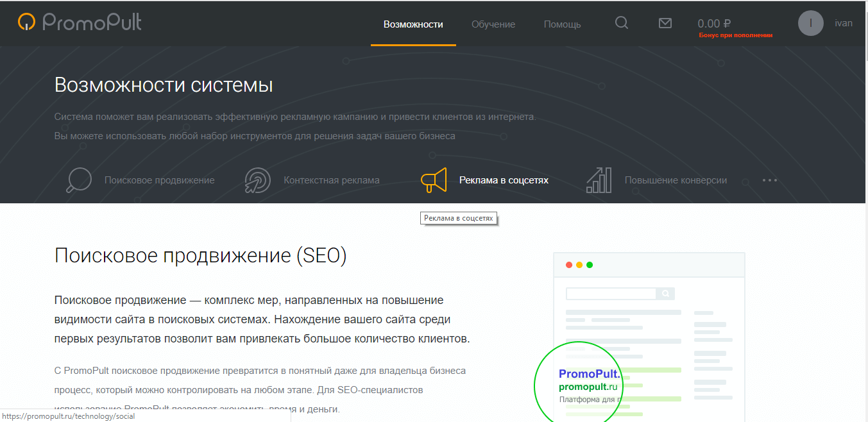Click the user avatar circle
This screenshot has width=868, height=422.
(x=810, y=23)
